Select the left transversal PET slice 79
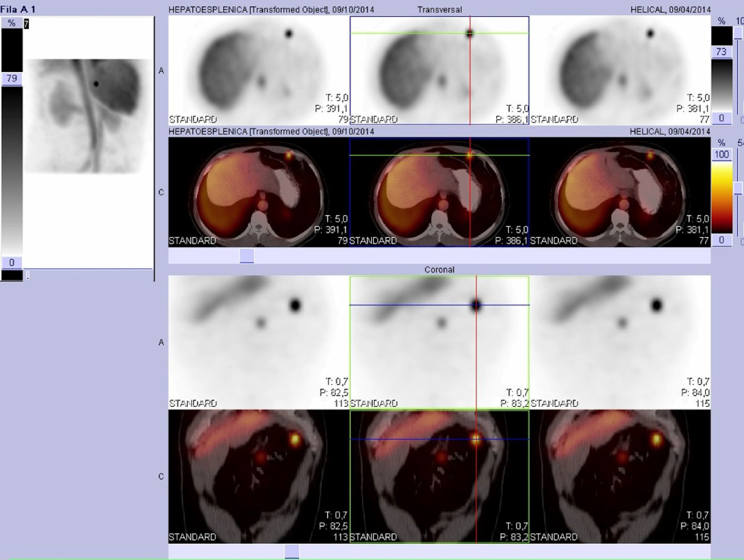 (258, 70)
